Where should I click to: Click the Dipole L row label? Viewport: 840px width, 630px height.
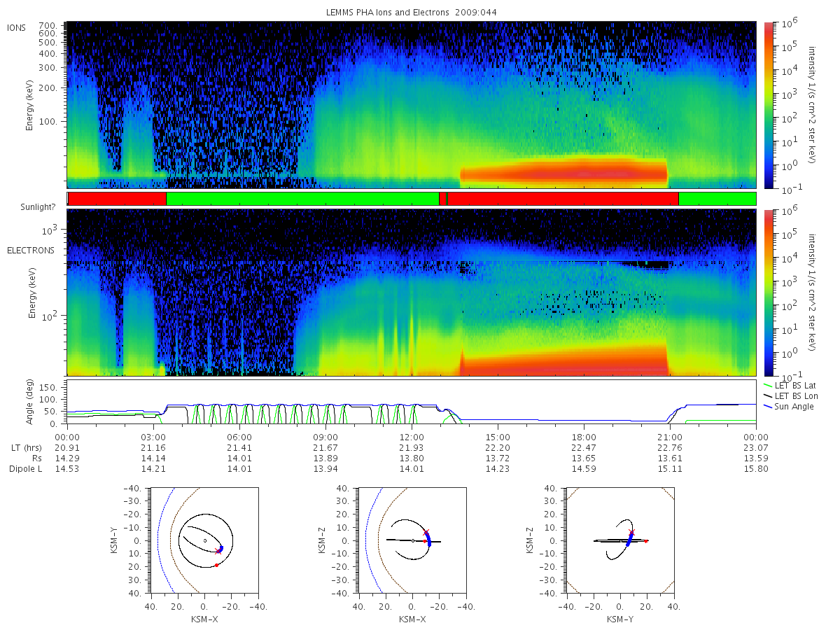click(26, 469)
